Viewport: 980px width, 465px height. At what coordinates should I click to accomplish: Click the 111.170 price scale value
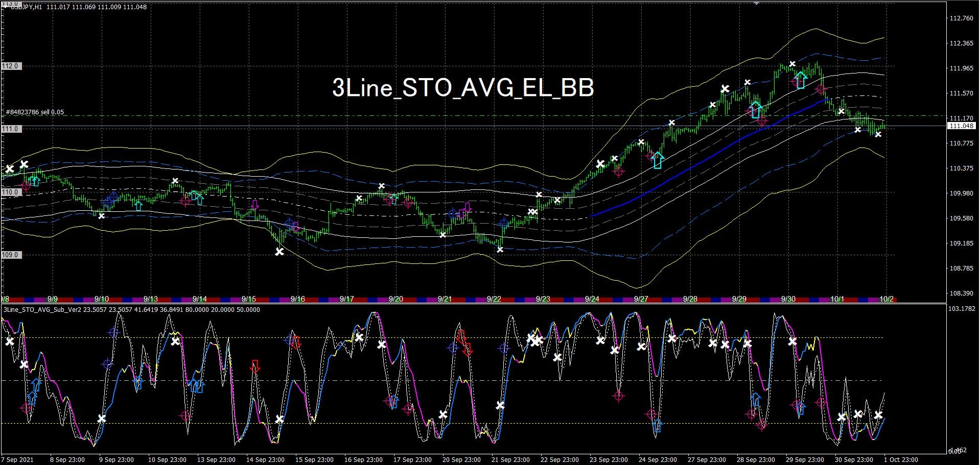(x=961, y=118)
